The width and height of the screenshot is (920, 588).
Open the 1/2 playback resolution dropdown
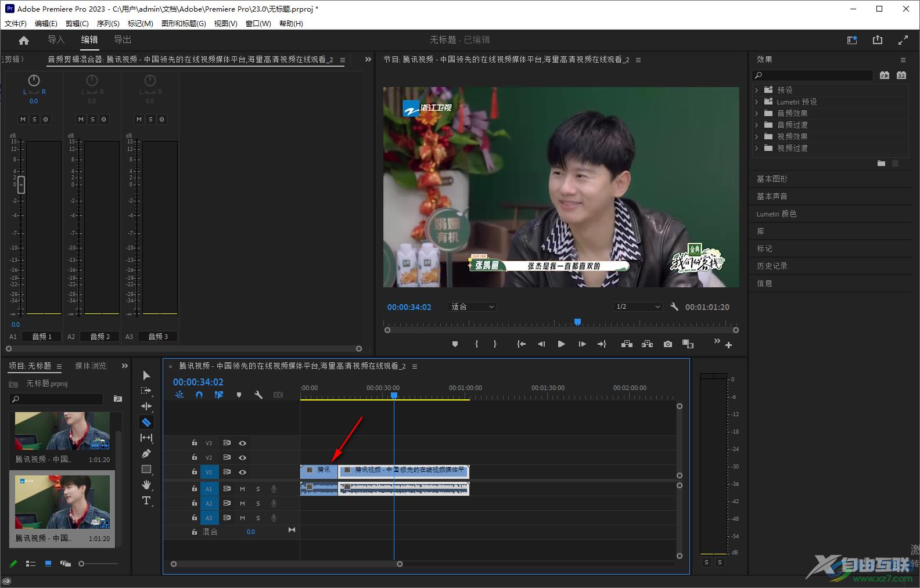click(638, 306)
